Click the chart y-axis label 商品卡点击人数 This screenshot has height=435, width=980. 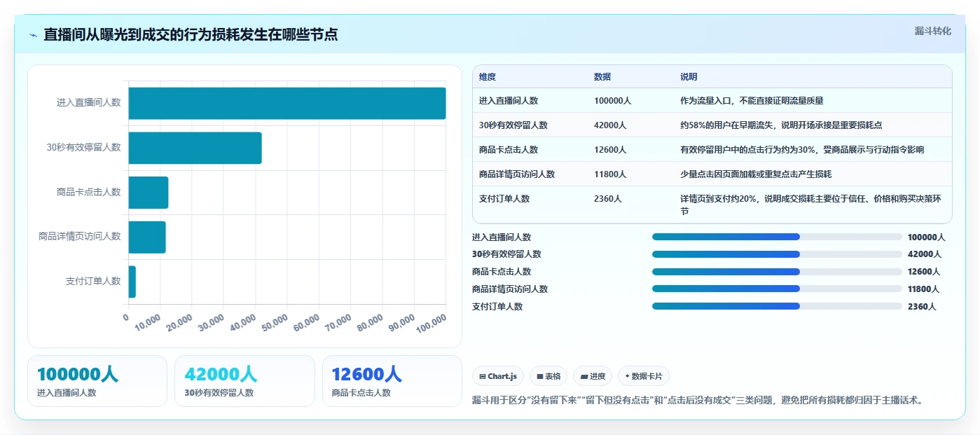89,193
